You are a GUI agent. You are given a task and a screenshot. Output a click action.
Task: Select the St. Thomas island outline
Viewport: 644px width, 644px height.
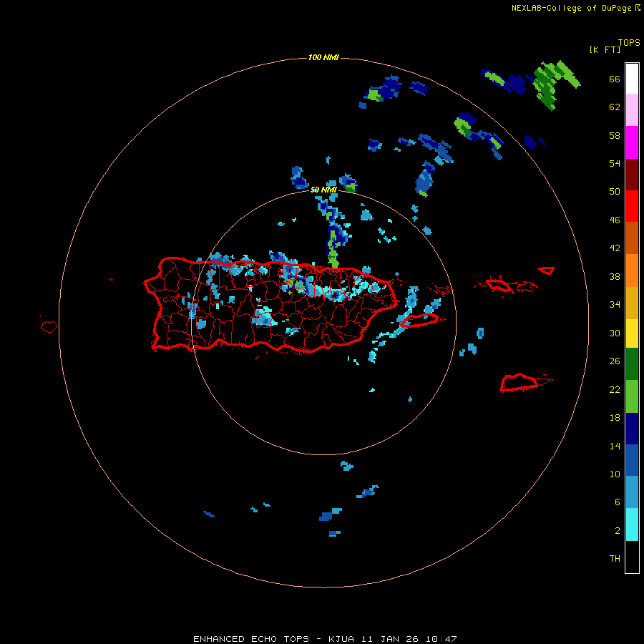pos(499,285)
